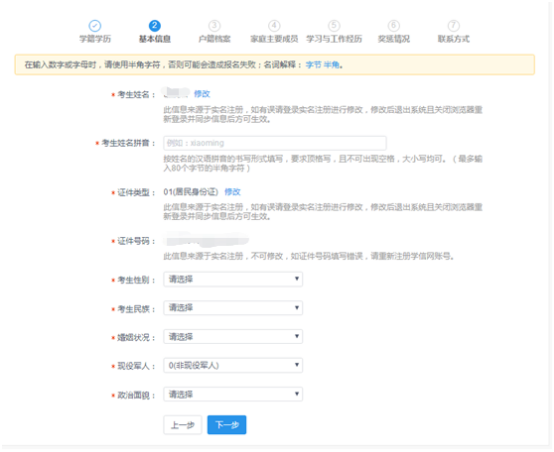Click the step 1 checkmark circle icon
This screenshot has height=452, width=554.
[x=95, y=26]
